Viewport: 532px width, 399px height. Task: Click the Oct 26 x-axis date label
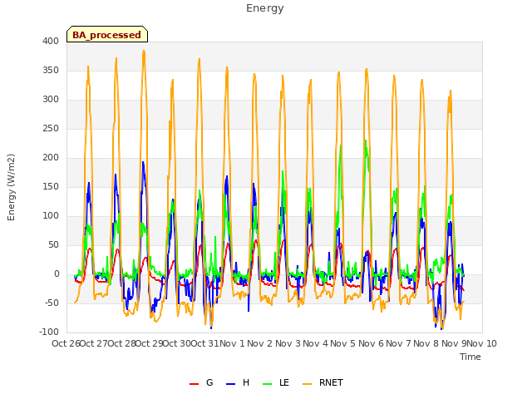(66, 343)
